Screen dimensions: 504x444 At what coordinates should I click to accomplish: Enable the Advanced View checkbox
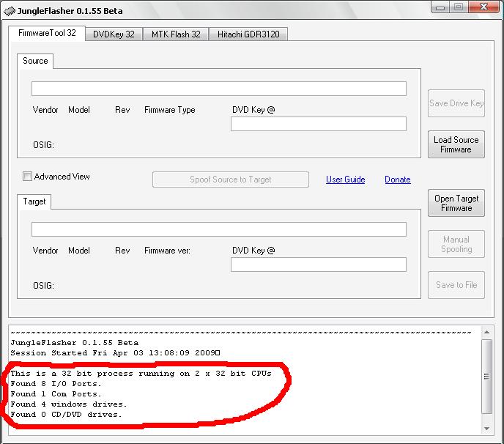click(x=27, y=176)
